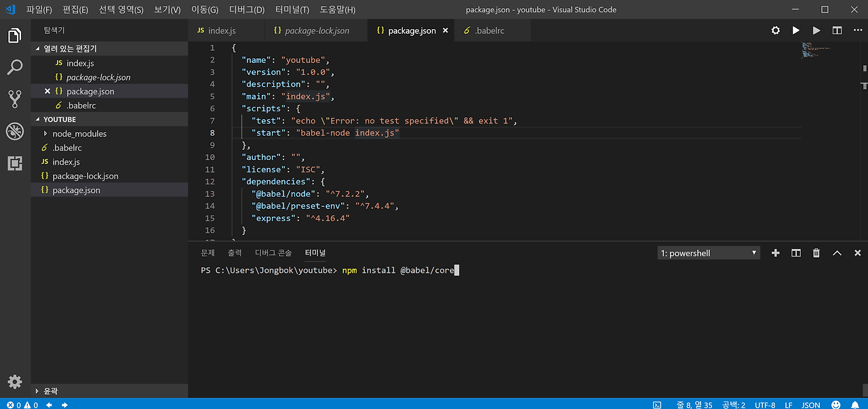The image size is (868, 409).
Task: Send feedback with the smiley icon
Action: pos(836,405)
